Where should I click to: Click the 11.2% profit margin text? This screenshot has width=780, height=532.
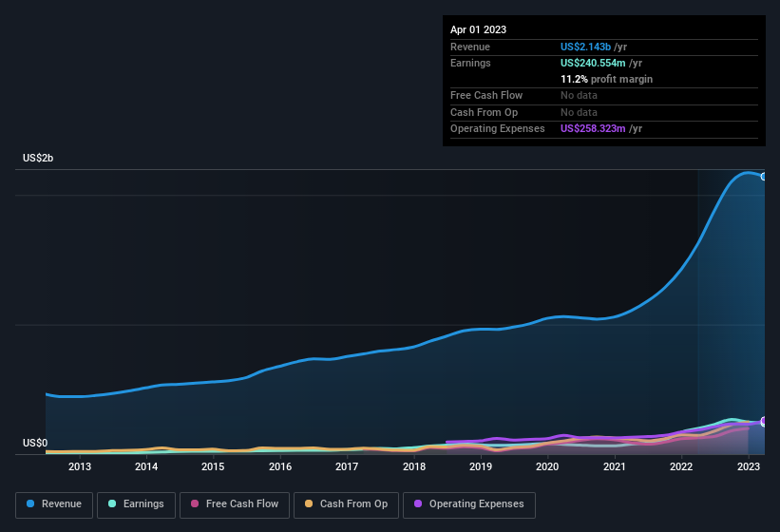click(x=606, y=79)
